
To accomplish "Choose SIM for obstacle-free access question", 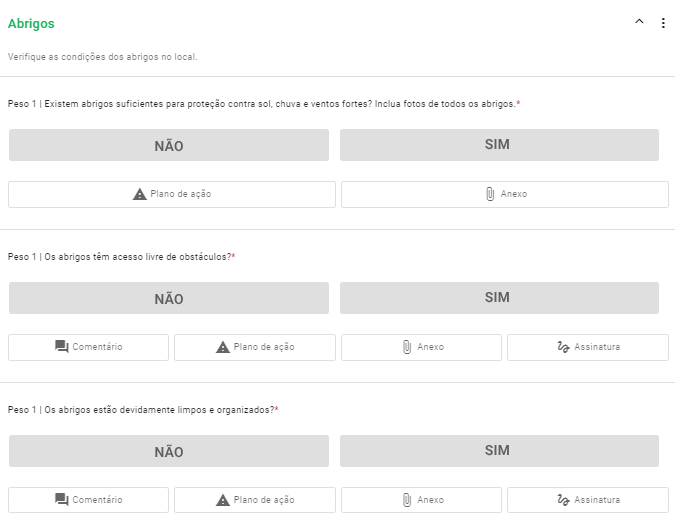I will (498, 298).
